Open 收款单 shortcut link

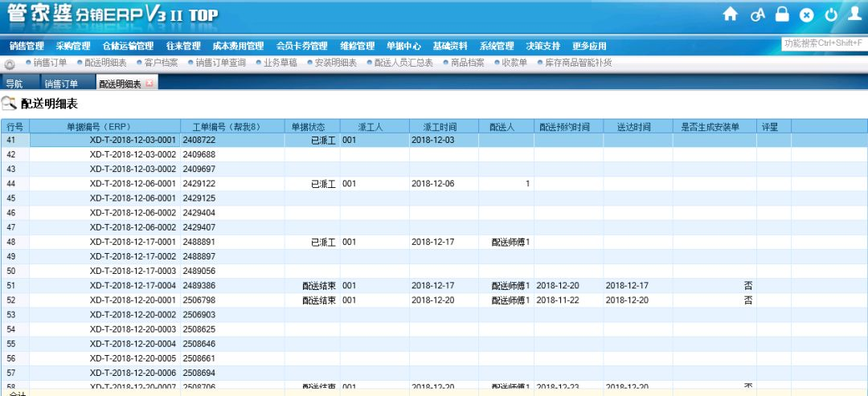tap(514, 63)
